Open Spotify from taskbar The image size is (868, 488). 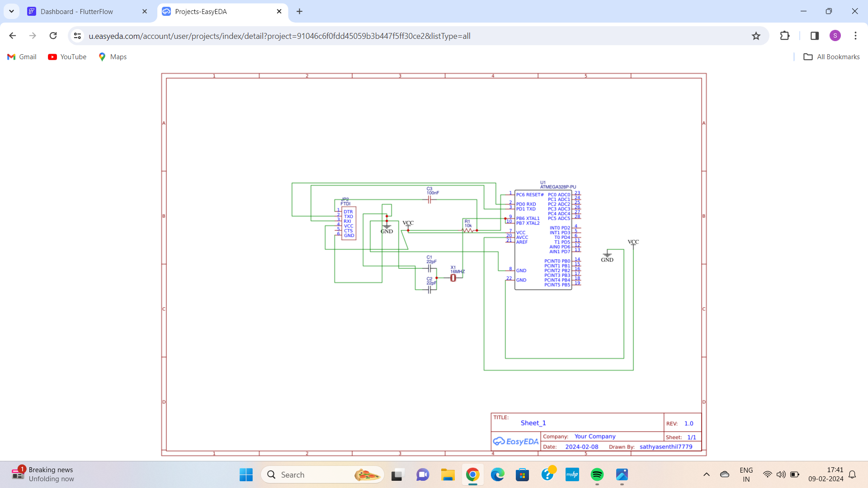[x=597, y=474]
